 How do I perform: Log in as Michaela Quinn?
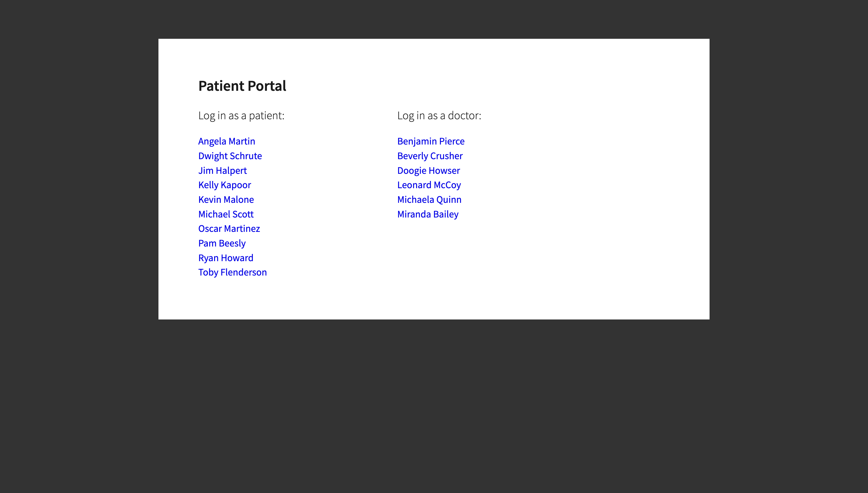(429, 199)
